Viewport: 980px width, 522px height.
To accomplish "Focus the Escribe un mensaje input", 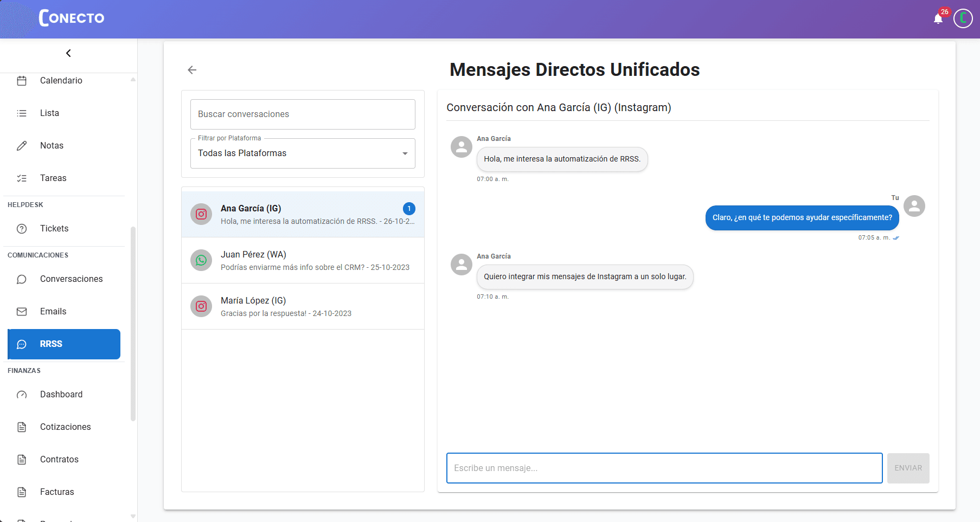I will [664, 468].
